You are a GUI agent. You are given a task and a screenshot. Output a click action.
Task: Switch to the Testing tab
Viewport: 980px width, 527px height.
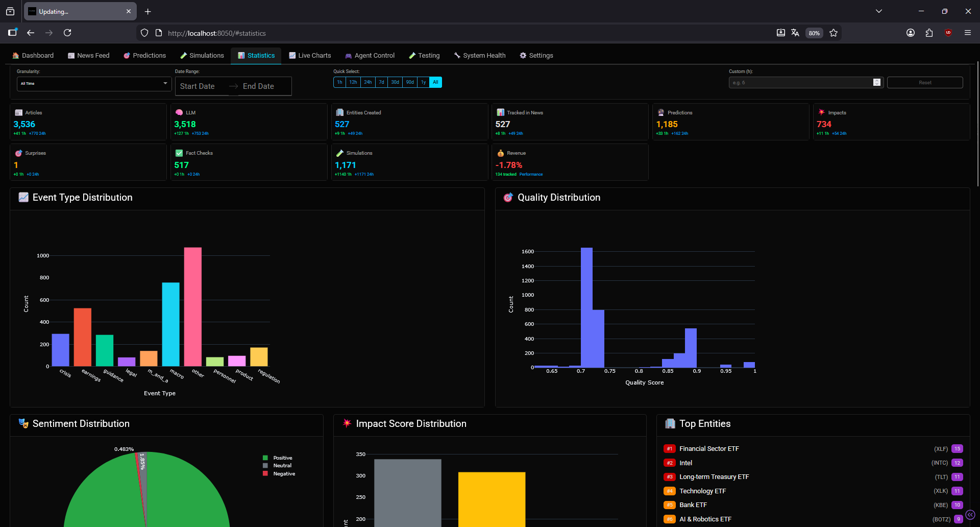(424, 56)
